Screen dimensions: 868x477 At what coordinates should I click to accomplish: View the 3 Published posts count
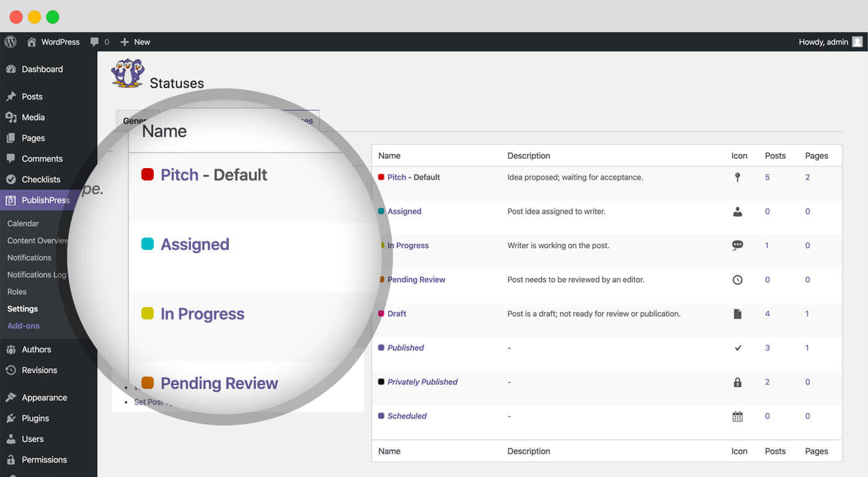tap(767, 348)
